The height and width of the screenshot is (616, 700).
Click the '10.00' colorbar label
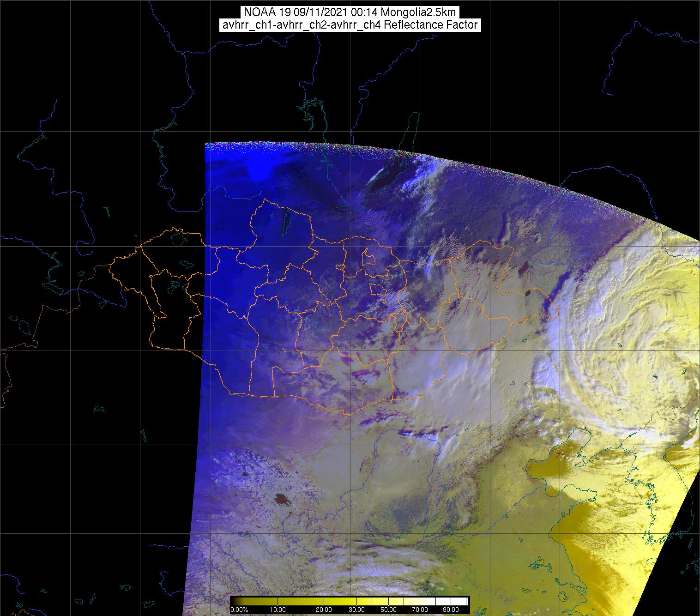click(x=279, y=610)
